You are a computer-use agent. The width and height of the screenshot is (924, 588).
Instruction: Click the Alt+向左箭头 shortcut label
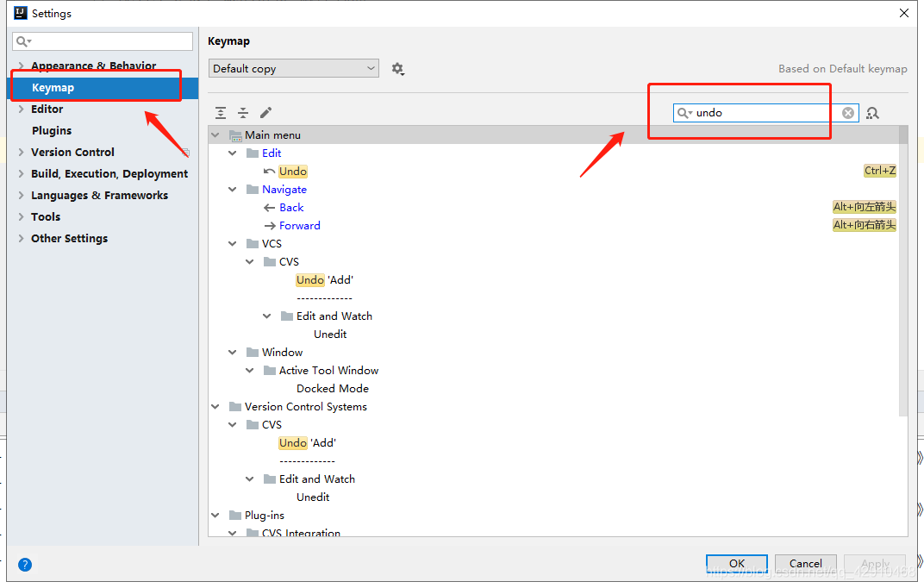pos(865,207)
